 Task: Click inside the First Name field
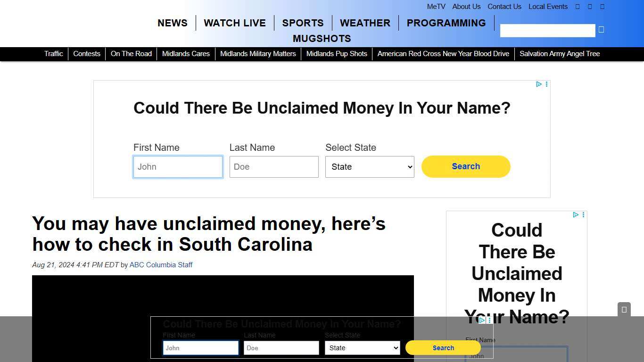click(178, 166)
